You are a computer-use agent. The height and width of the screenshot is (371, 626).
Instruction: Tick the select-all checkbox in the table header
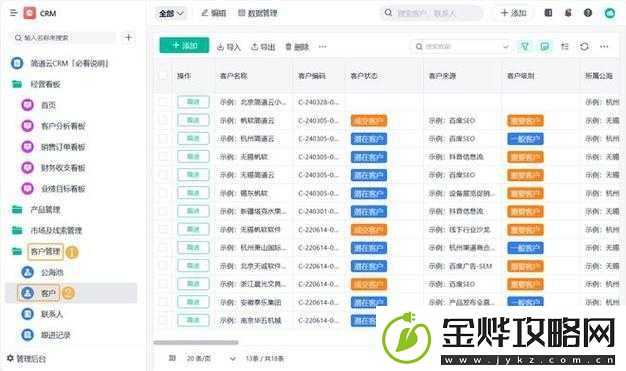click(163, 75)
